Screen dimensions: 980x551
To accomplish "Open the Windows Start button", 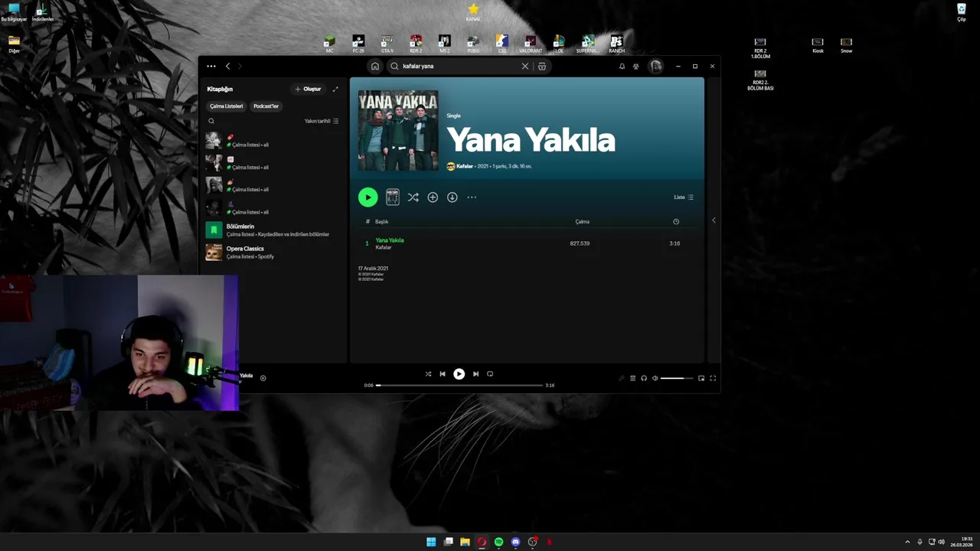I will [x=431, y=542].
